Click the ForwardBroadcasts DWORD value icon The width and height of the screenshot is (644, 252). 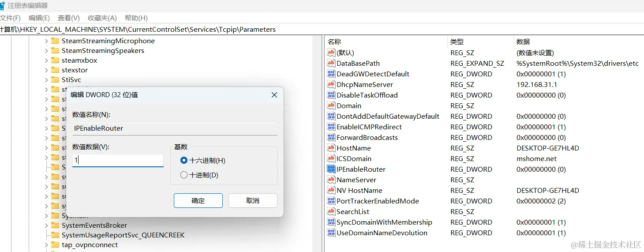pos(331,137)
